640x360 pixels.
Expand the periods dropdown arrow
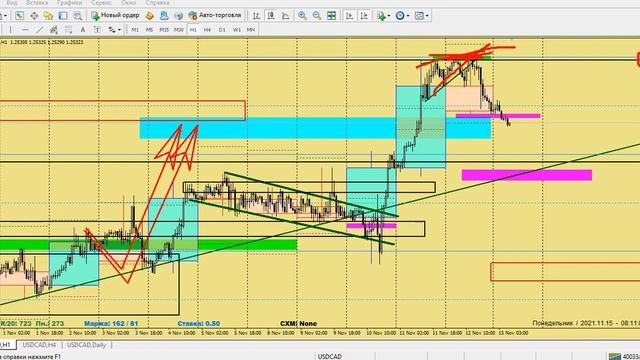click(x=408, y=16)
